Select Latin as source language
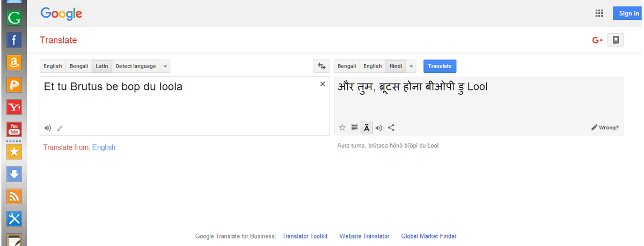Screen dimensions: 644x246 [102, 66]
